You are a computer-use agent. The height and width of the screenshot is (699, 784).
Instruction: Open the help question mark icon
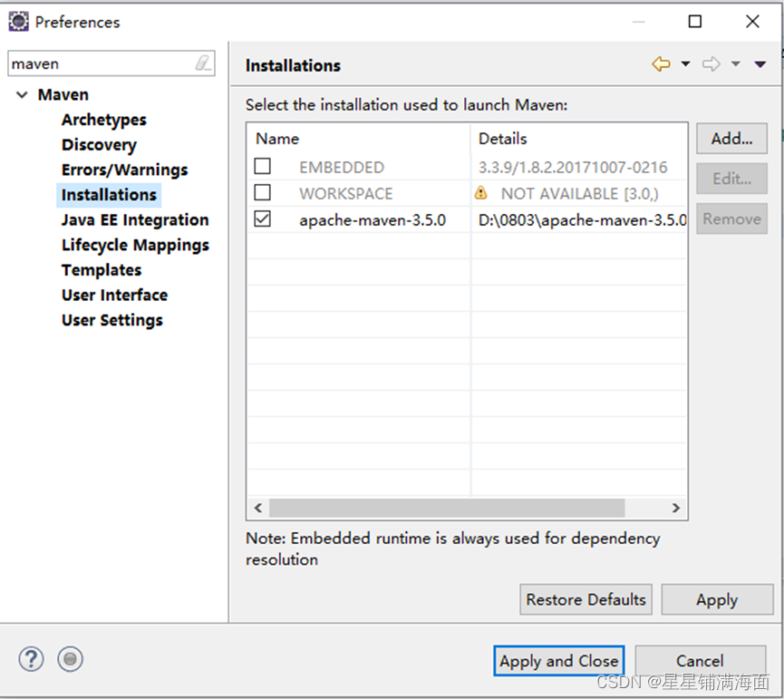pos(31,659)
